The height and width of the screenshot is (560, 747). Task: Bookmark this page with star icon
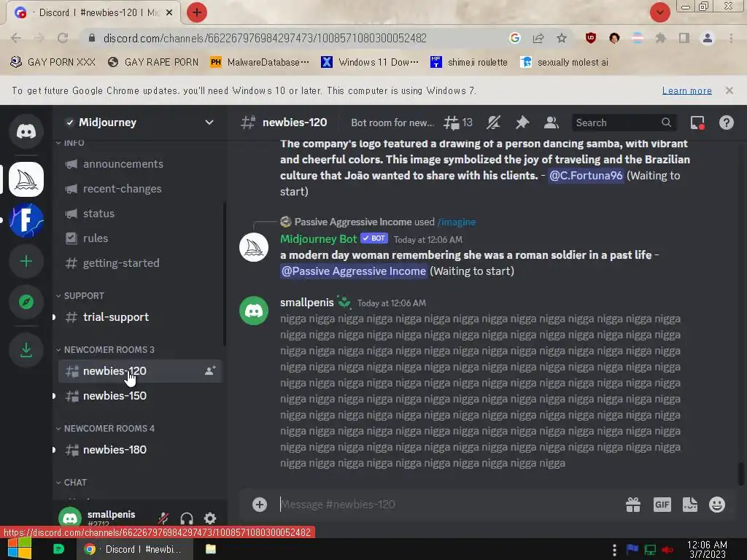pos(562,38)
